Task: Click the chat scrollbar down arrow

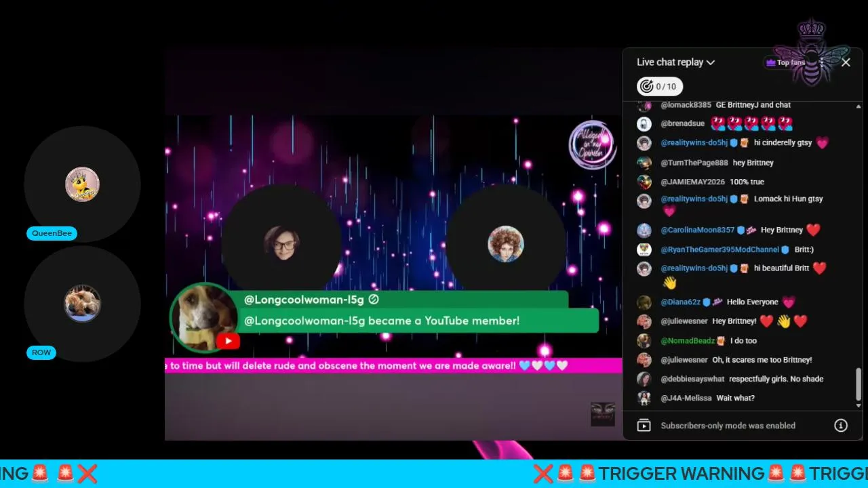Action: [x=859, y=405]
